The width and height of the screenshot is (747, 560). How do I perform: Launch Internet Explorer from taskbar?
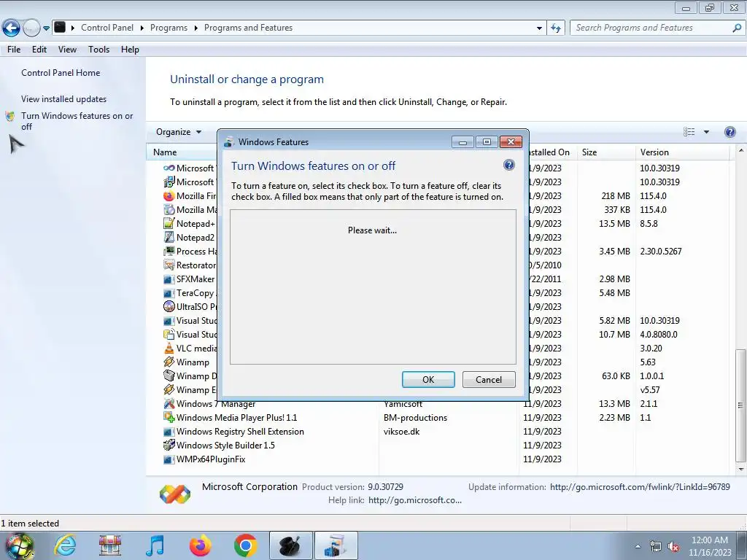pyautogui.click(x=64, y=545)
